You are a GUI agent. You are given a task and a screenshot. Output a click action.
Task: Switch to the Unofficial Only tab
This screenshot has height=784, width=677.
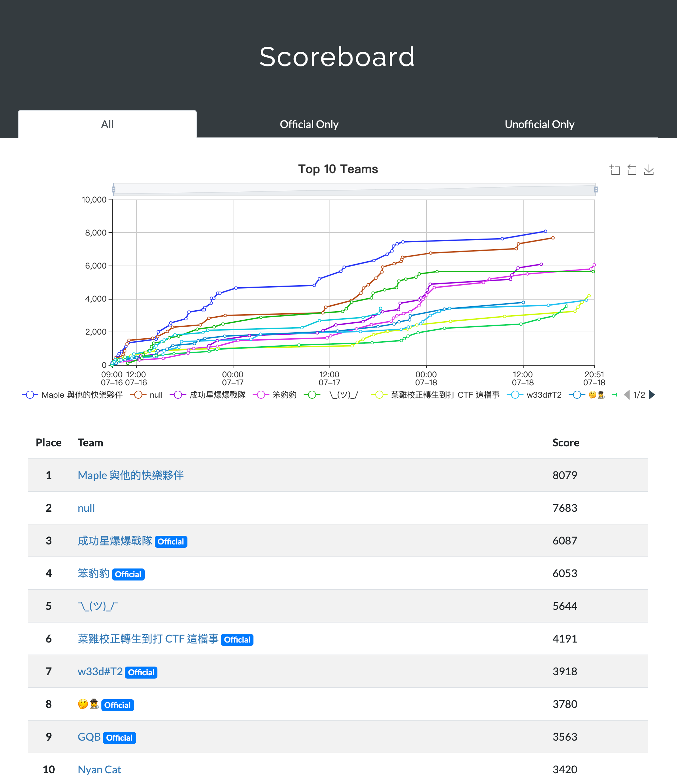coord(539,124)
